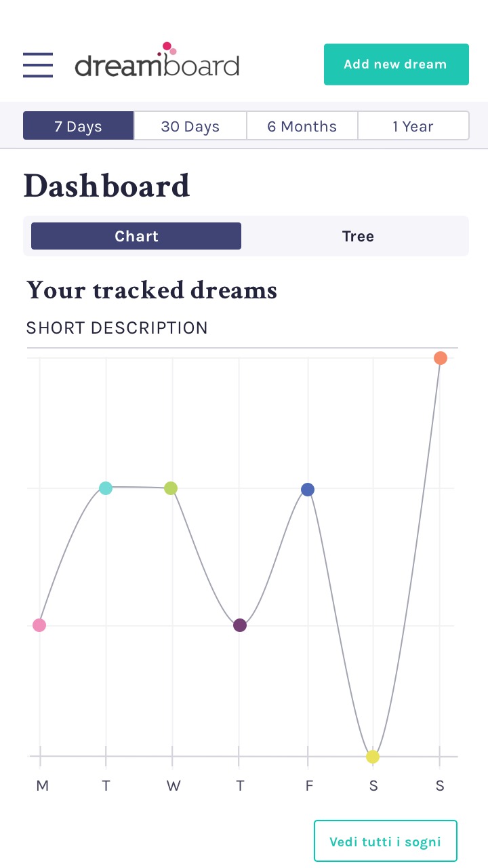Toggle to Tree view
This screenshot has height=868, width=488.
[358, 236]
